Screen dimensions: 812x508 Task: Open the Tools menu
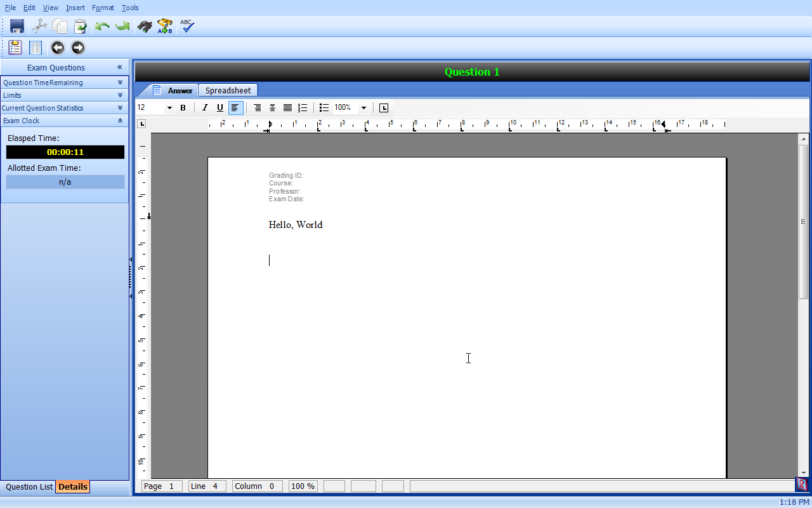[x=130, y=8]
